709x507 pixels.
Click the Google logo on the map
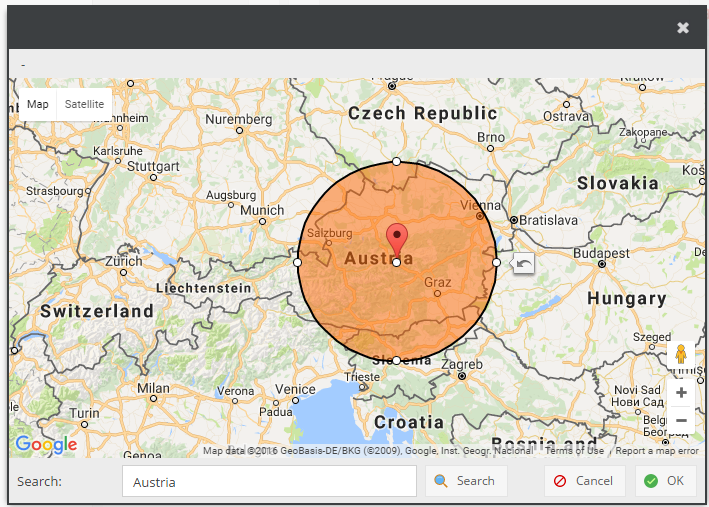pos(46,444)
